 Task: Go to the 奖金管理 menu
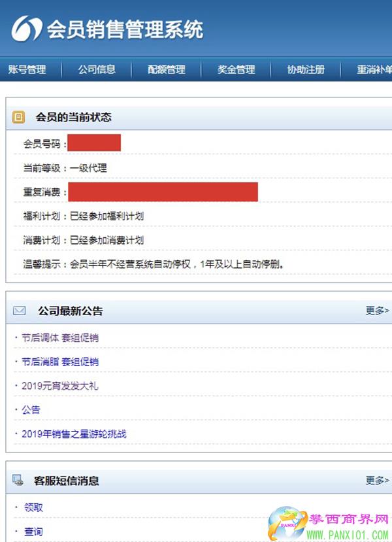pos(236,70)
